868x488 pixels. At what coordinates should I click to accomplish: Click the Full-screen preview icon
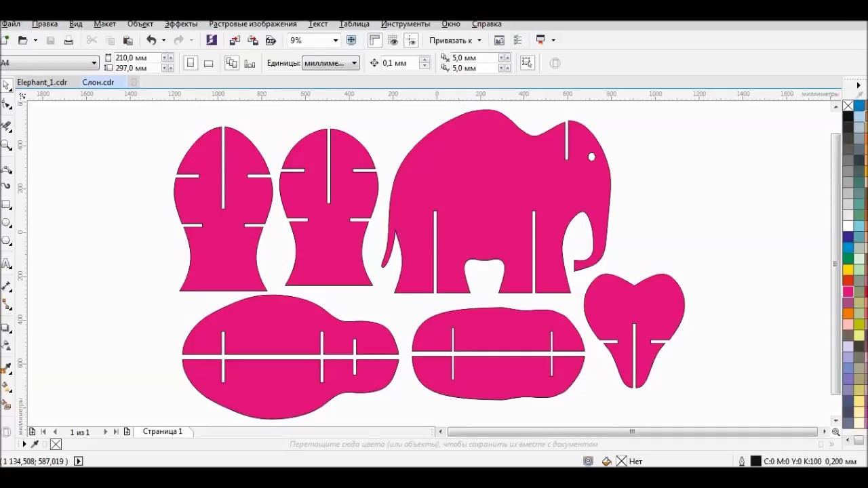(x=351, y=41)
